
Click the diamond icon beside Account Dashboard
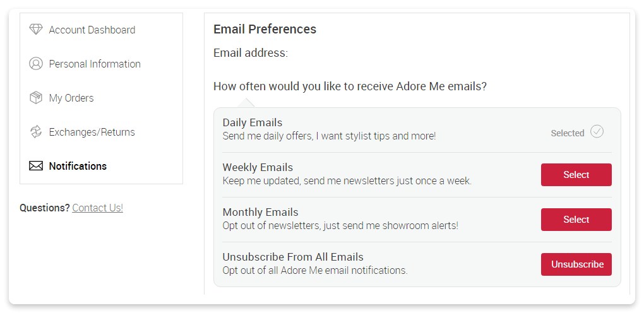click(36, 30)
